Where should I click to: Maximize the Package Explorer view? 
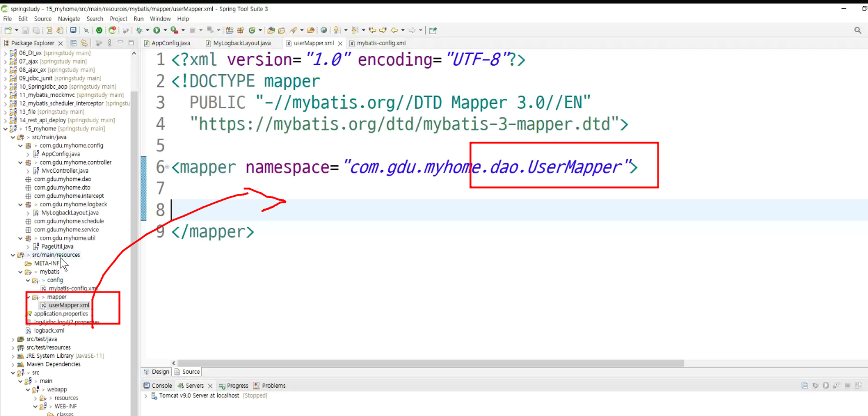click(x=131, y=43)
